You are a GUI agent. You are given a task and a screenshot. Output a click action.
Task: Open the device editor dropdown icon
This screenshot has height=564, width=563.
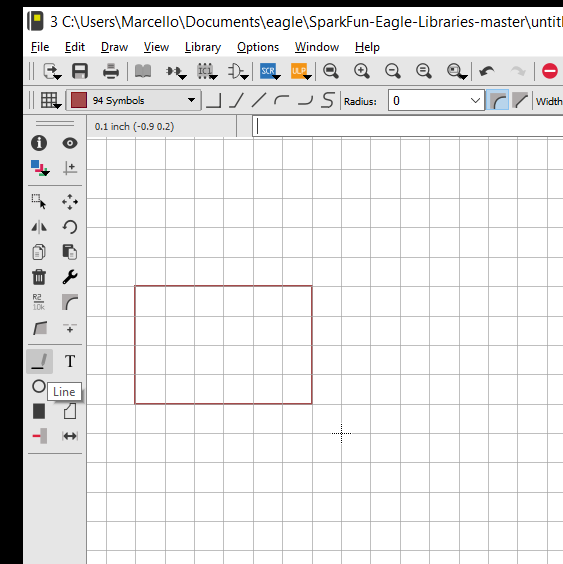click(x=176, y=72)
